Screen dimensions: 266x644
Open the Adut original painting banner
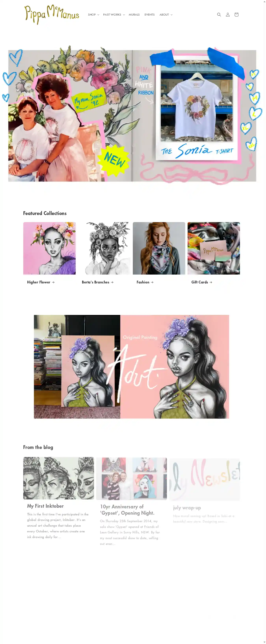pyautogui.click(x=131, y=367)
